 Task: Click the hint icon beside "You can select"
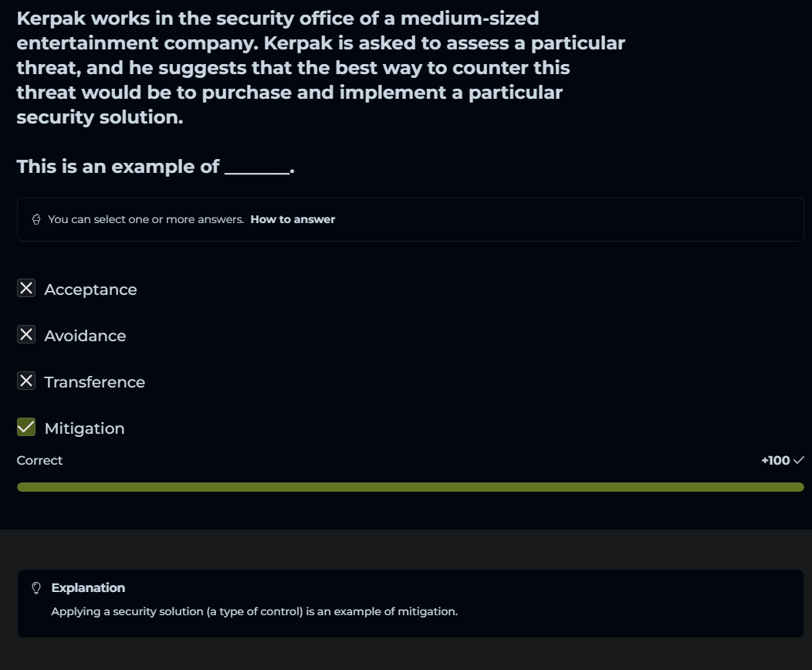[x=36, y=219]
